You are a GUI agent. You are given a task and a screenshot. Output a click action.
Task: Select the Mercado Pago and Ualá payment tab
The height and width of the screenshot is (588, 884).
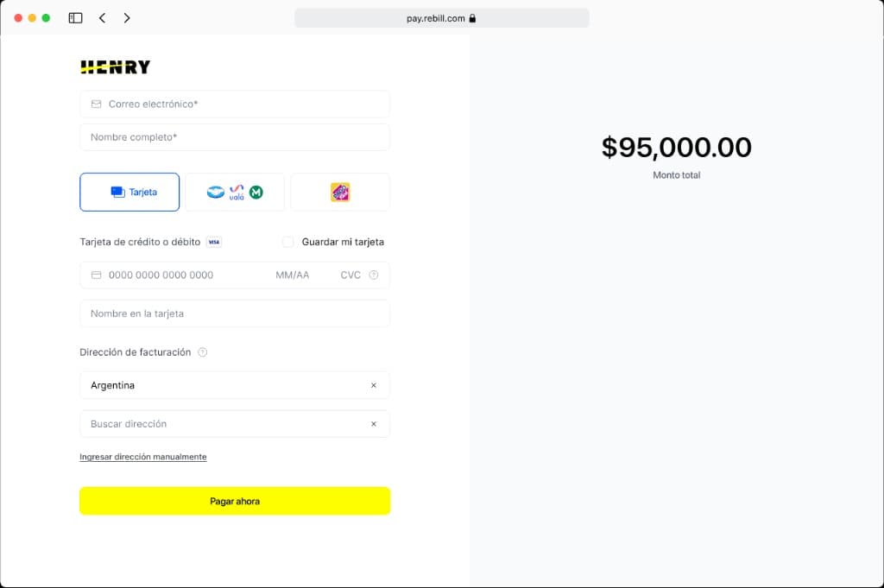tap(235, 193)
